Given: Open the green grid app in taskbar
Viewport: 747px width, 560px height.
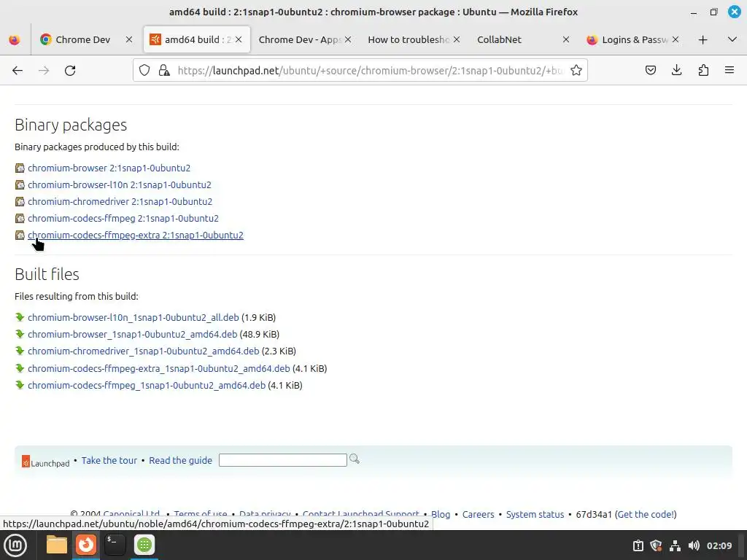Looking at the screenshot, I should pos(144,545).
